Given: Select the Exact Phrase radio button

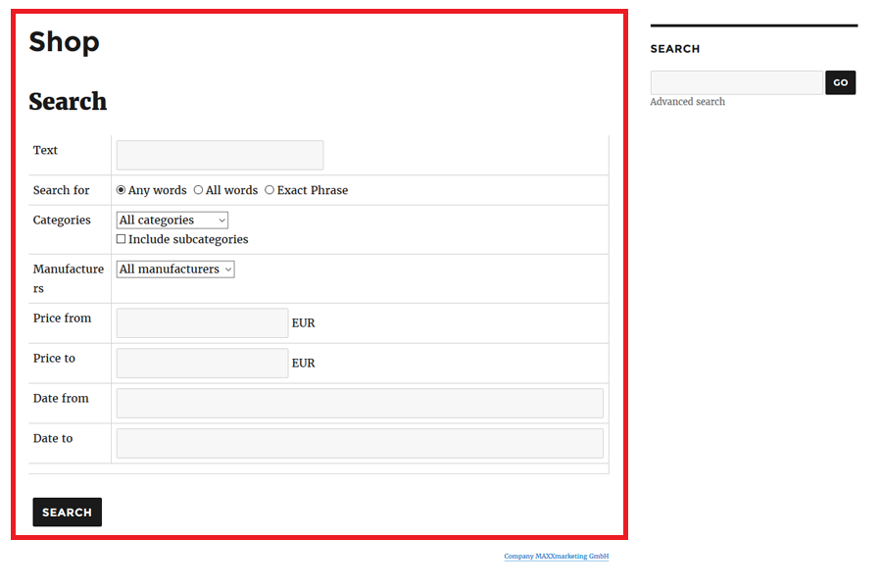Looking at the screenshot, I should tap(269, 190).
